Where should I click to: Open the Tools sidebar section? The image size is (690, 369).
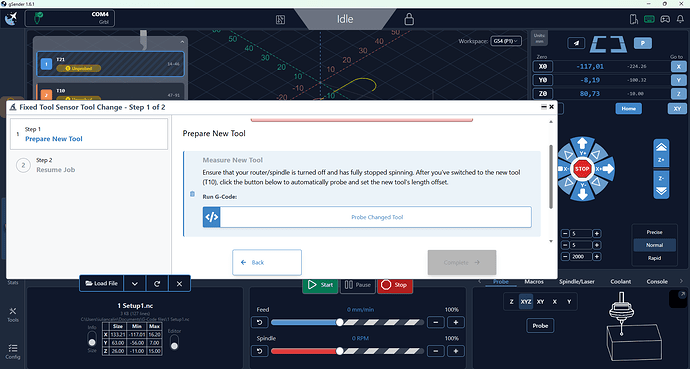(x=13, y=314)
